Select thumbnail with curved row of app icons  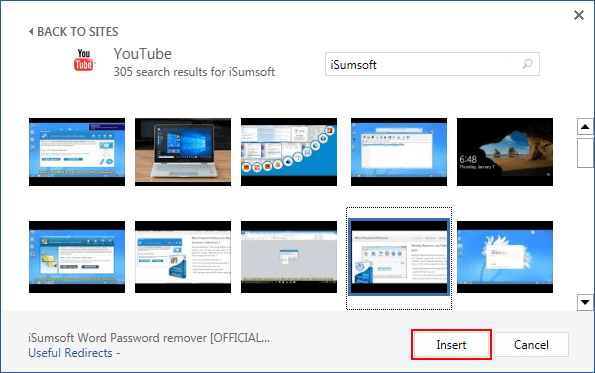coord(289,152)
